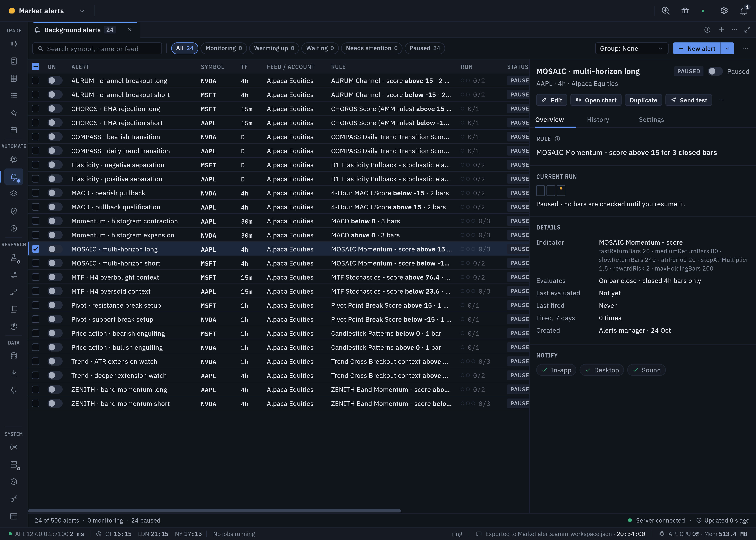Open the database icon under DATA
756x540 pixels.
point(14,356)
